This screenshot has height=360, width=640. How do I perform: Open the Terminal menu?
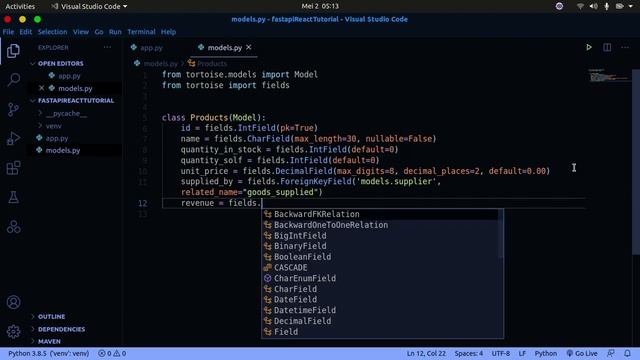coord(141,32)
